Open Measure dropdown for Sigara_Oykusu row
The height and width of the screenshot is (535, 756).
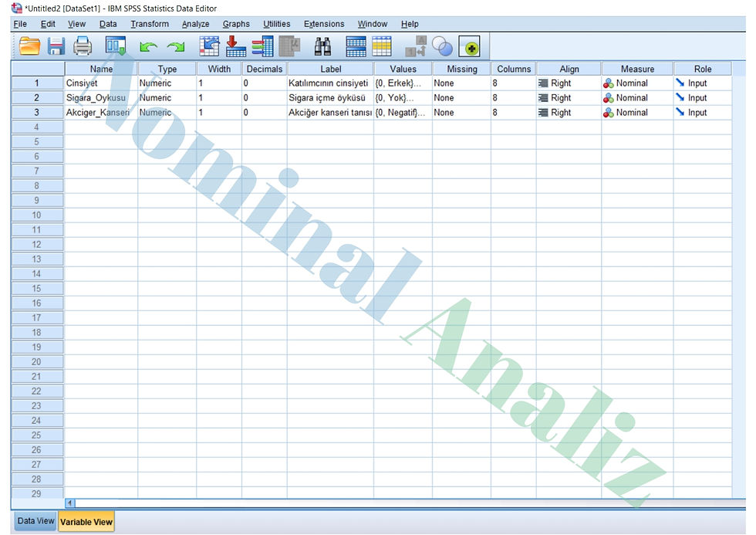tap(637, 98)
